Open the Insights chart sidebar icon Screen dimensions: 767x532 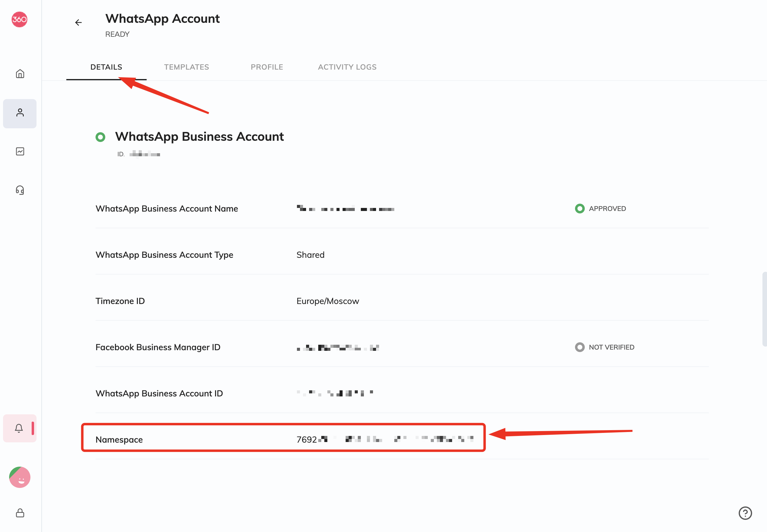[x=20, y=151]
